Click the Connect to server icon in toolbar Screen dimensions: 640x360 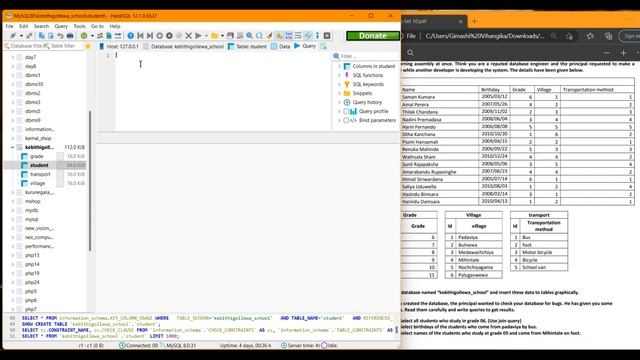(x=13, y=36)
